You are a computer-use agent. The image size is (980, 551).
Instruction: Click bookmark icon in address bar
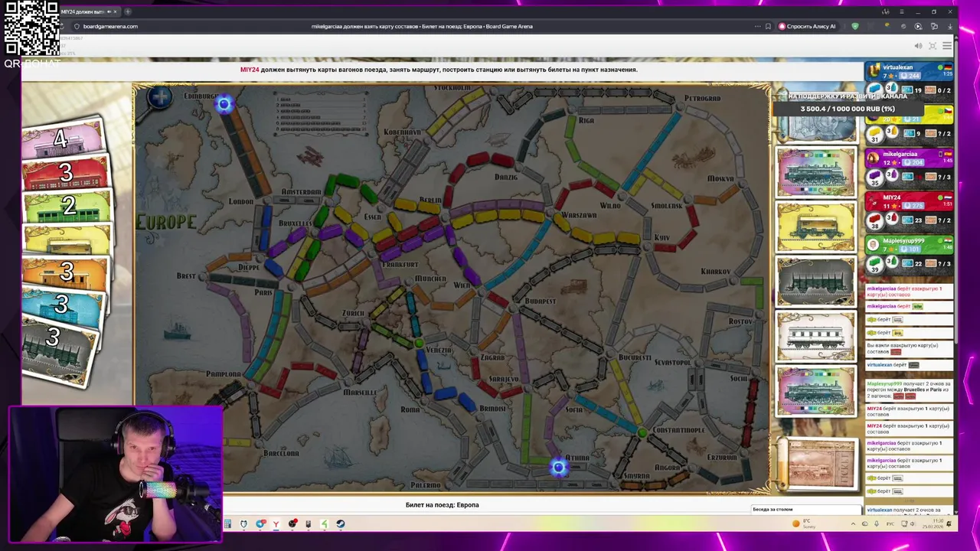[x=768, y=26]
